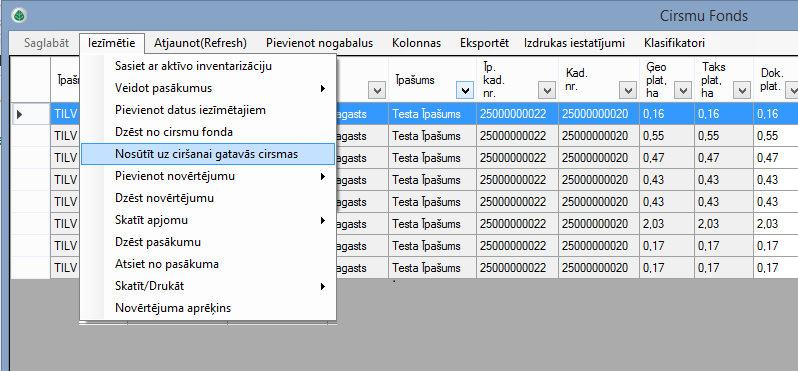
Task: Open the Eksportēt menu
Action: (484, 43)
